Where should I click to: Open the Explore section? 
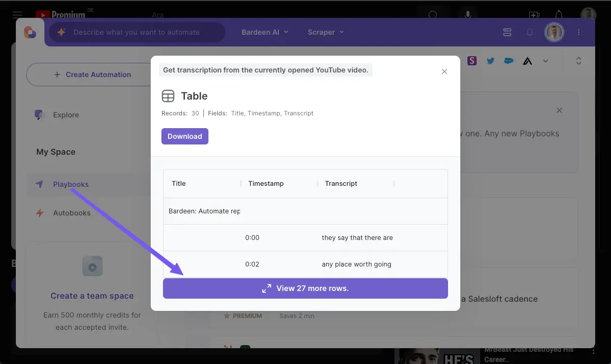click(66, 115)
